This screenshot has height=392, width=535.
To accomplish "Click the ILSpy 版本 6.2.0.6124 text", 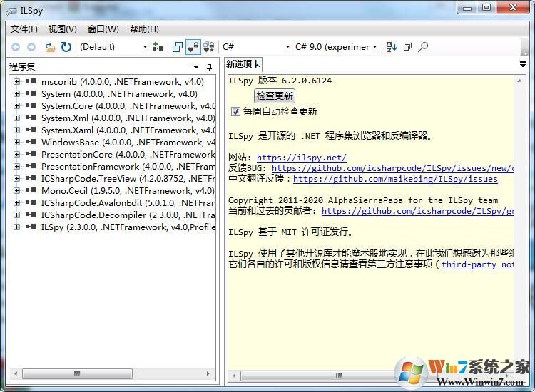I will click(x=280, y=81).
